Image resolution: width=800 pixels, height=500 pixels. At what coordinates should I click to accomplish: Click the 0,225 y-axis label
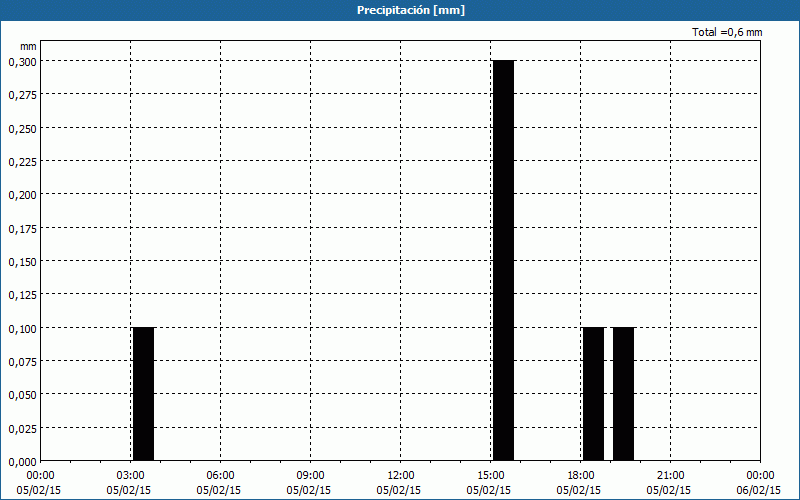[22, 161]
